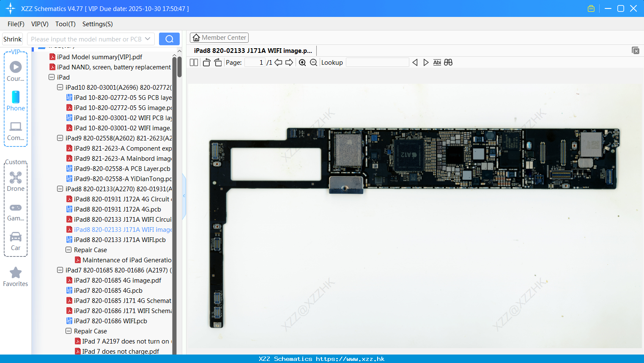Rotate the page clockwise
The width and height of the screenshot is (644, 363).
click(x=218, y=63)
